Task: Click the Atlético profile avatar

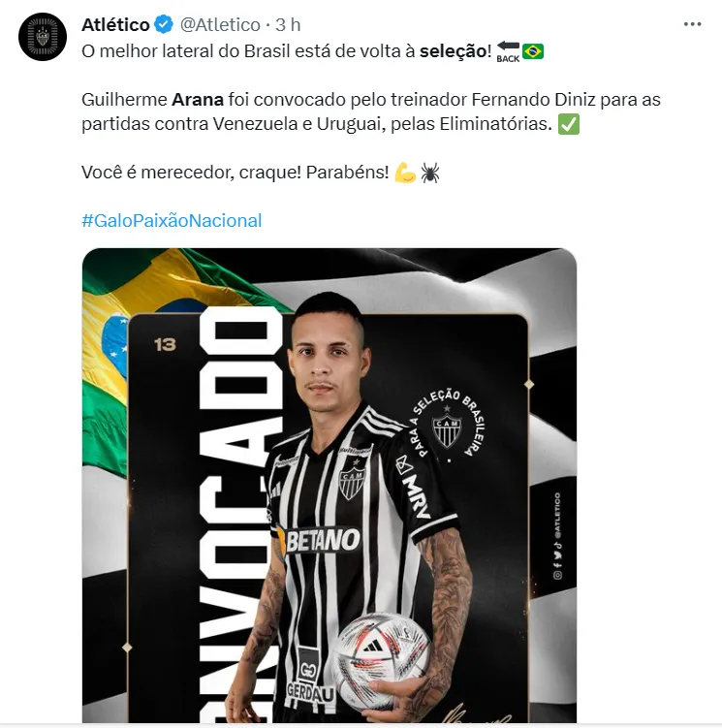Action: coord(43,37)
